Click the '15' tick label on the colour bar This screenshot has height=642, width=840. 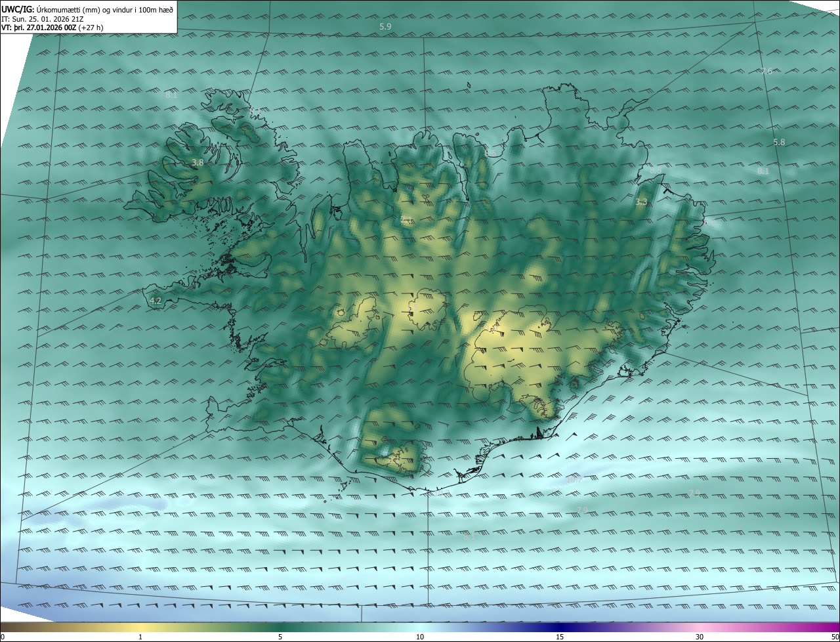tap(560, 637)
